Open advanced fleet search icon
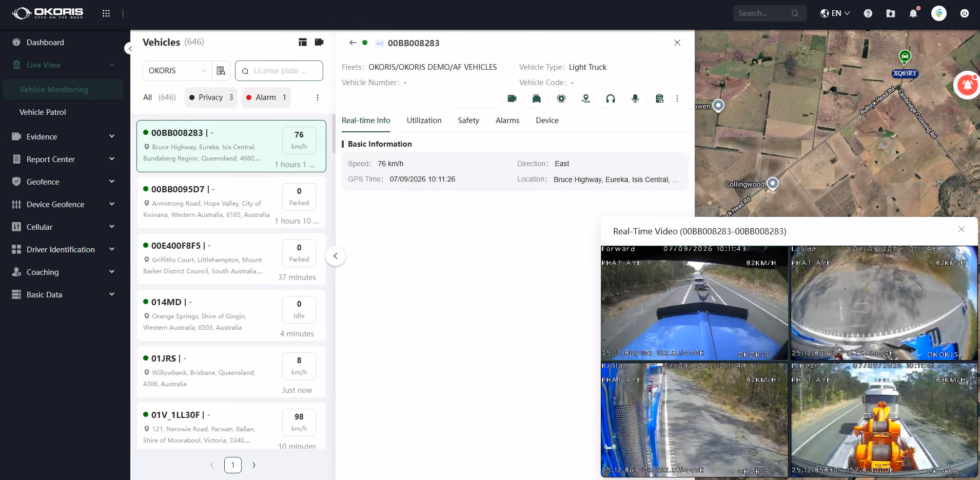The width and height of the screenshot is (980, 480). pyautogui.click(x=221, y=71)
